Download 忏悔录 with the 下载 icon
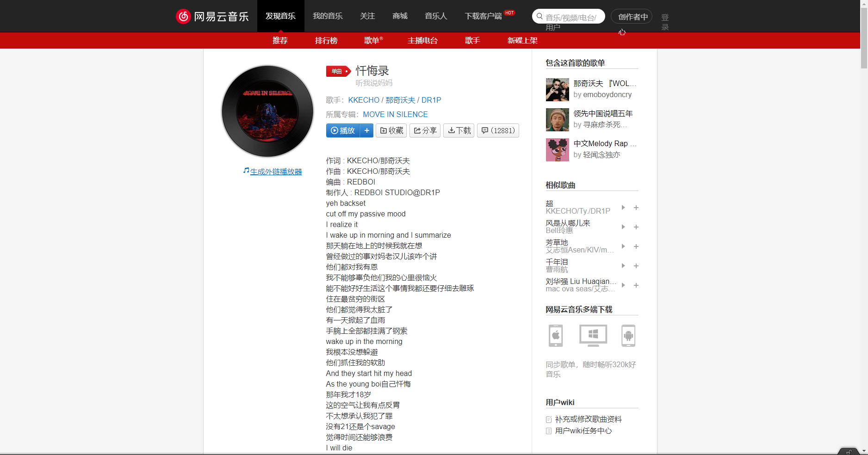Screen dimensions: 868x455 tap(459, 130)
